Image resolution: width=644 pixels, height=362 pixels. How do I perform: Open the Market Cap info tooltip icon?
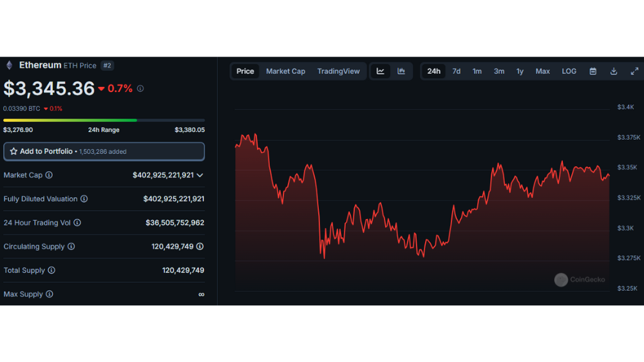pyautogui.click(x=49, y=175)
